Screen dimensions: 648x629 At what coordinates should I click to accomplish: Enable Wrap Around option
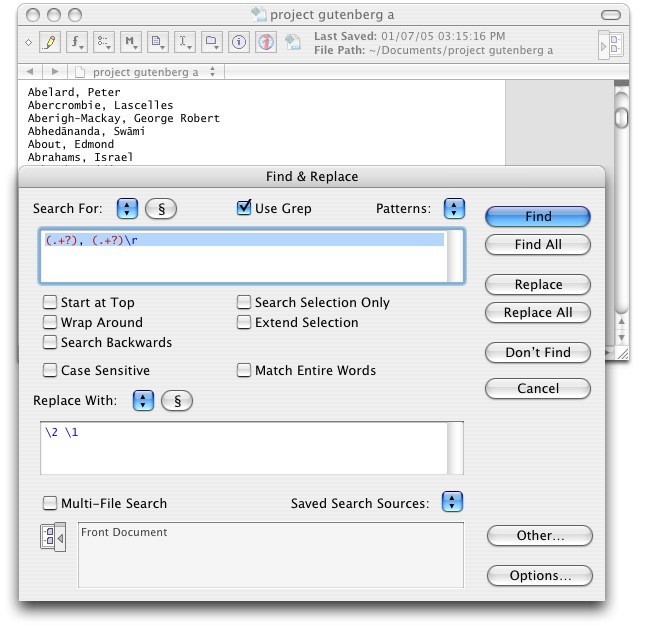point(50,322)
